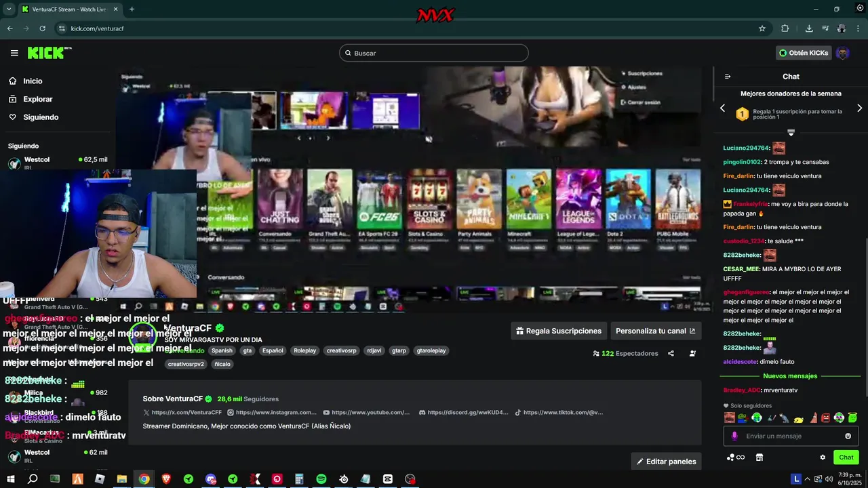Viewport: 868px width, 488px height.
Task: Bookmark this page with the star
Action: 762,28
